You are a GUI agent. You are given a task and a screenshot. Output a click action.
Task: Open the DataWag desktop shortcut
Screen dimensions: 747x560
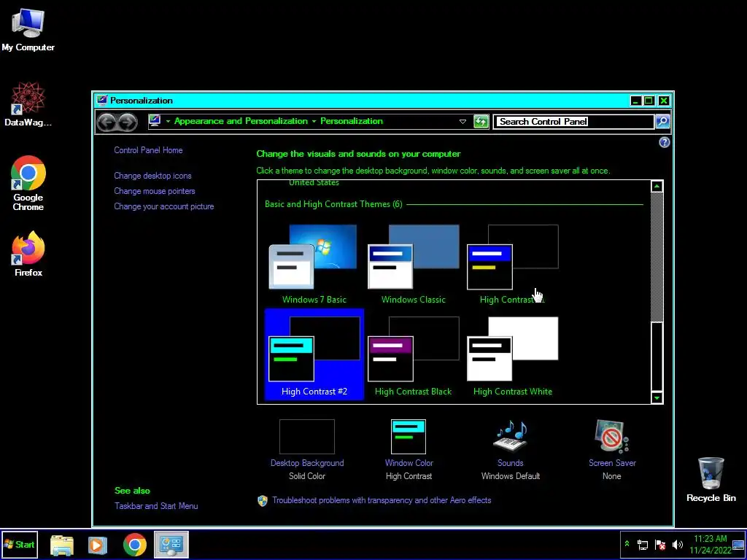point(28,104)
